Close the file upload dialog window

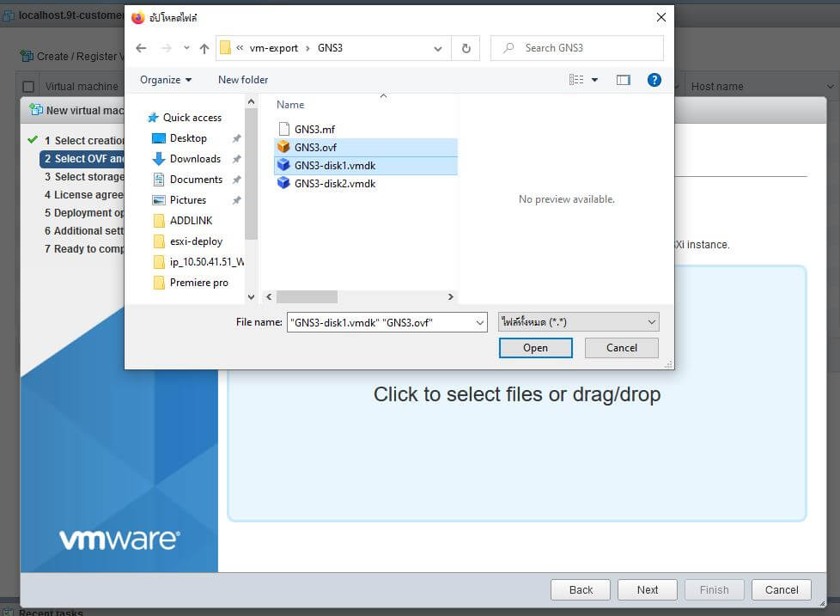(661, 17)
